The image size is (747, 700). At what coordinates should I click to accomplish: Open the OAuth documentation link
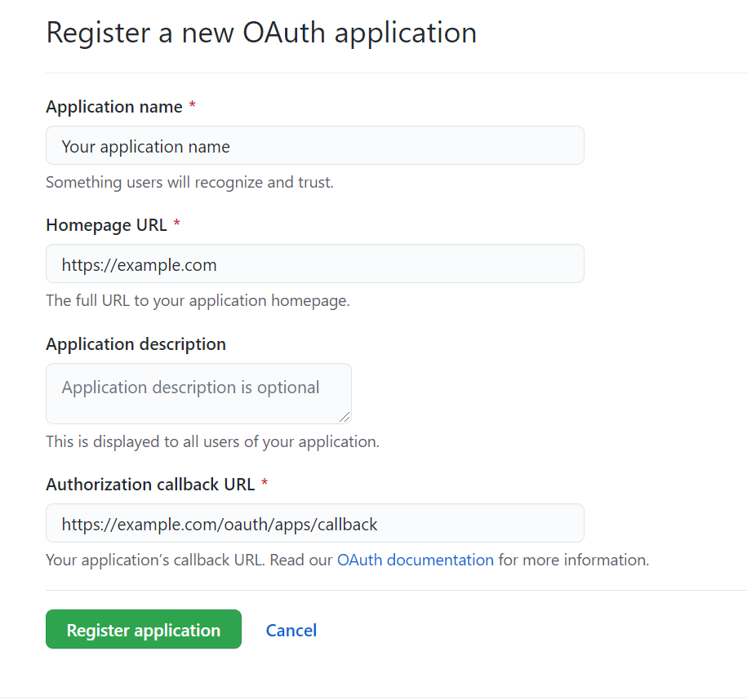pos(415,560)
